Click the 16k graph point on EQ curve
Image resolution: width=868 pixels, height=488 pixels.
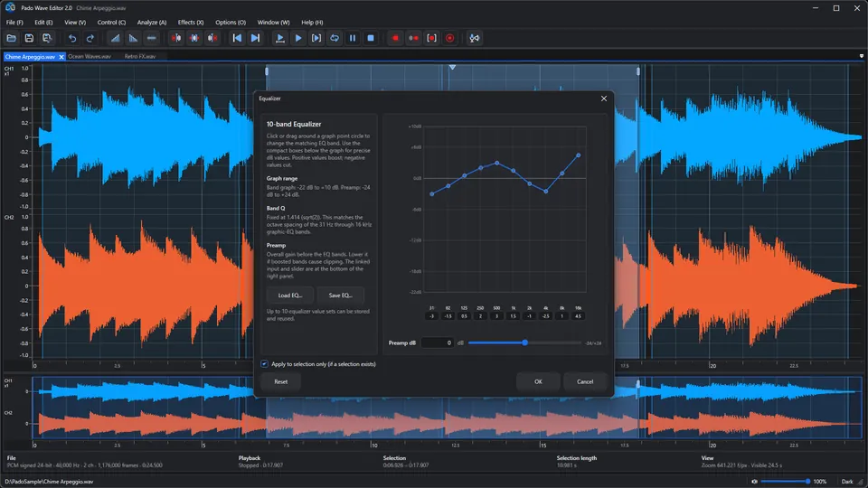[x=579, y=155]
